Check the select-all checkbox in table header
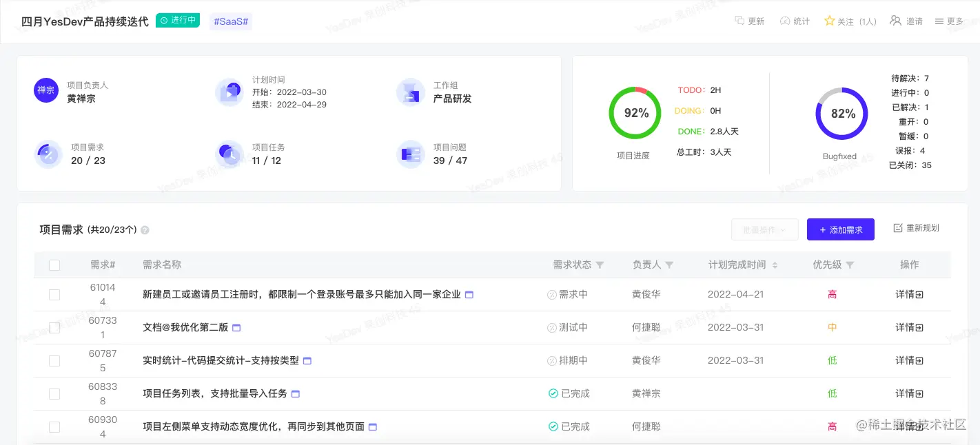This screenshot has width=980, height=445. (x=54, y=265)
